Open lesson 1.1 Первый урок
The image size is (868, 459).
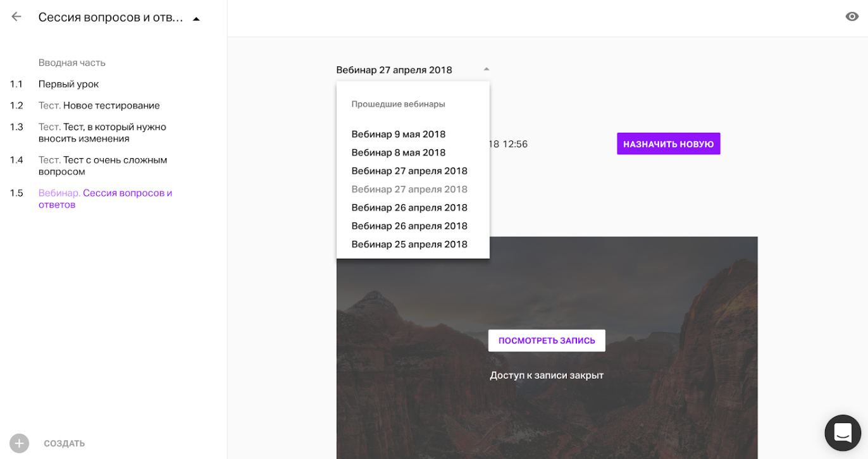click(x=68, y=84)
